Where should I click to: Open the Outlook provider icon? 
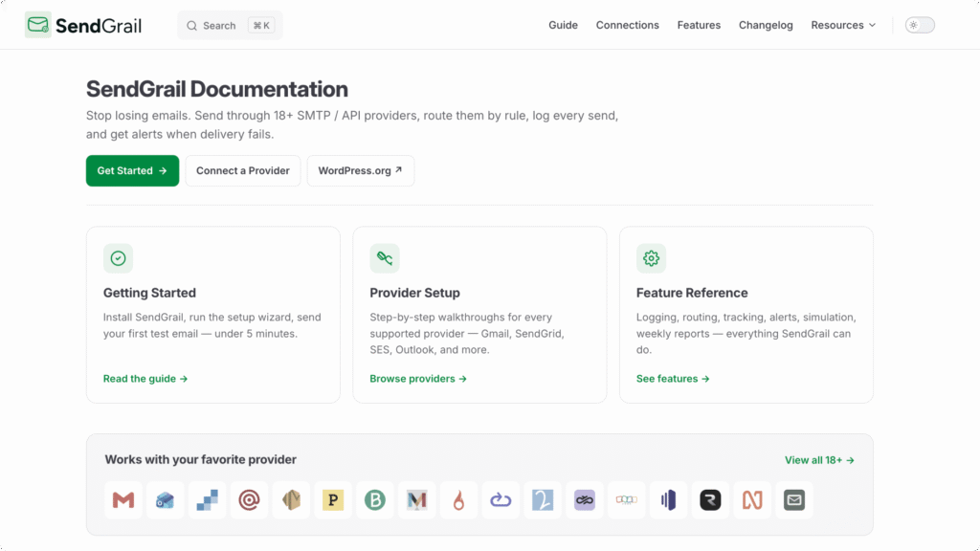(x=165, y=499)
